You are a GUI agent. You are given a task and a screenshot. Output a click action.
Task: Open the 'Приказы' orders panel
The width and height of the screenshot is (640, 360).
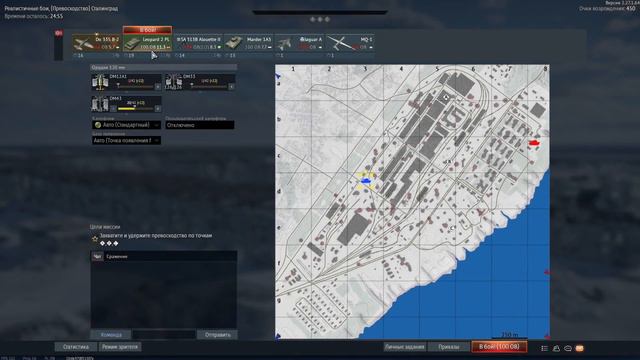449,347
